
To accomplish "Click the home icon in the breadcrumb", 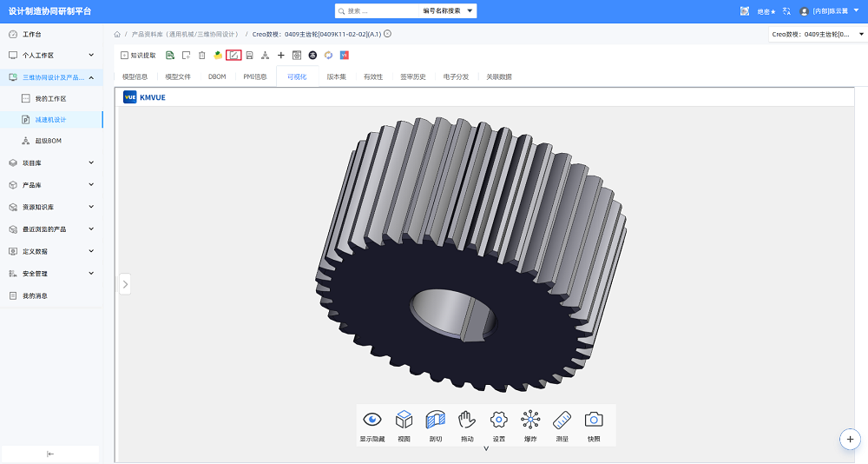I will point(117,35).
